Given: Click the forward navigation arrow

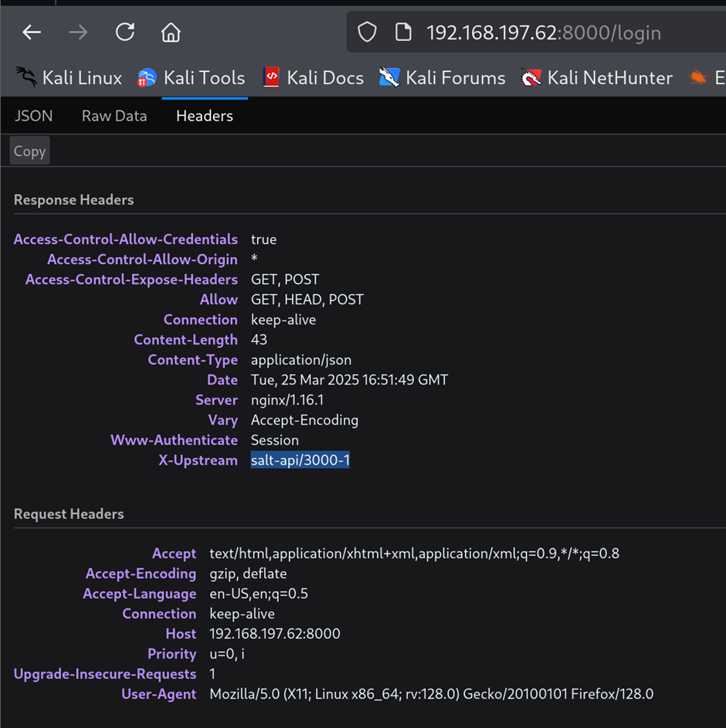Looking at the screenshot, I should [78, 32].
